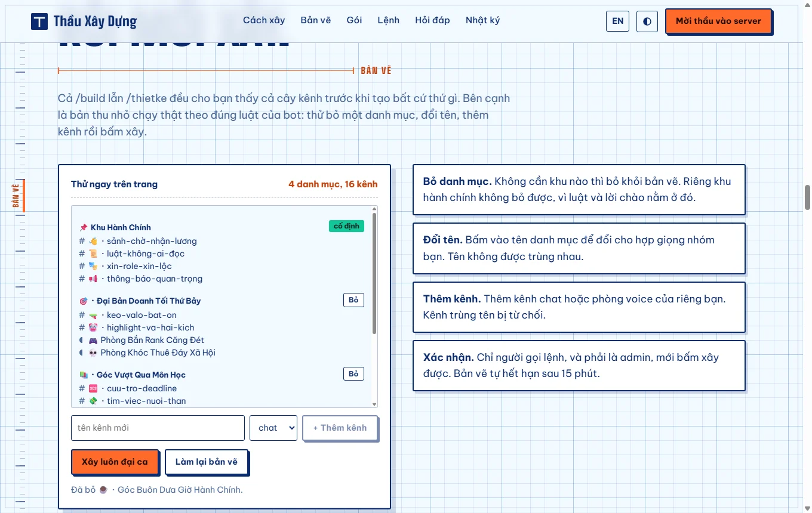Viewport: 812px width, 513px height.
Task: Click the Thầu Xây Dựng logo icon
Action: click(x=39, y=21)
